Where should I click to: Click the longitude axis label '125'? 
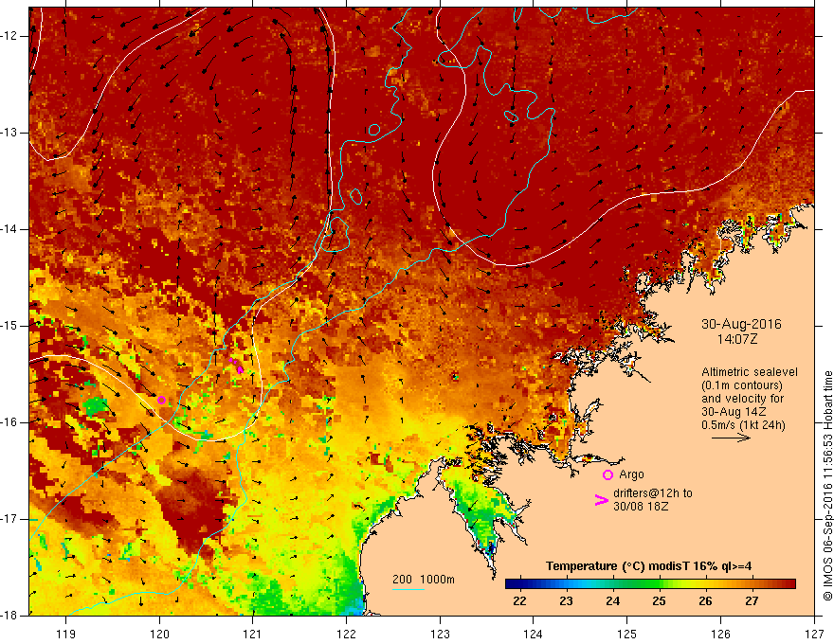click(x=627, y=634)
